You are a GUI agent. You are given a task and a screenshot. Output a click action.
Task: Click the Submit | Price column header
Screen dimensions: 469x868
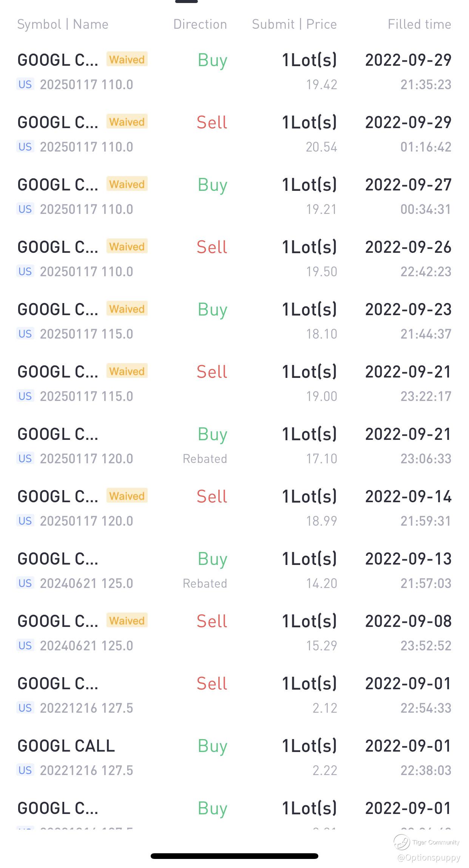pos(294,24)
